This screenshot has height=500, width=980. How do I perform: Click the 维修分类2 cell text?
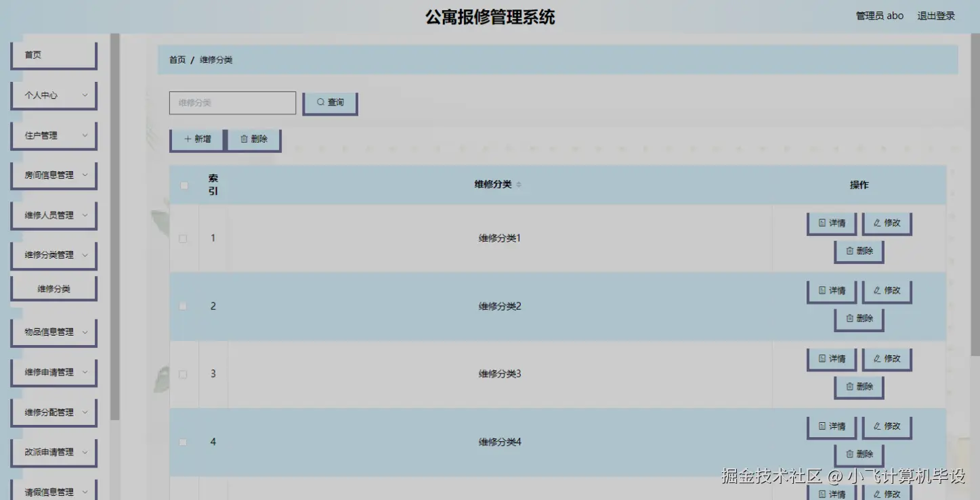[x=500, y=306]
